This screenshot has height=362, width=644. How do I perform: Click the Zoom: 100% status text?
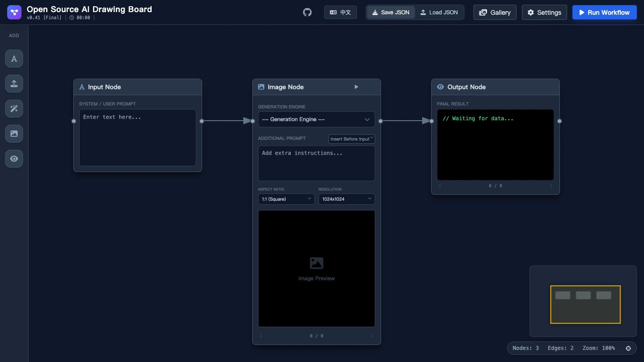tap(598, 348)
